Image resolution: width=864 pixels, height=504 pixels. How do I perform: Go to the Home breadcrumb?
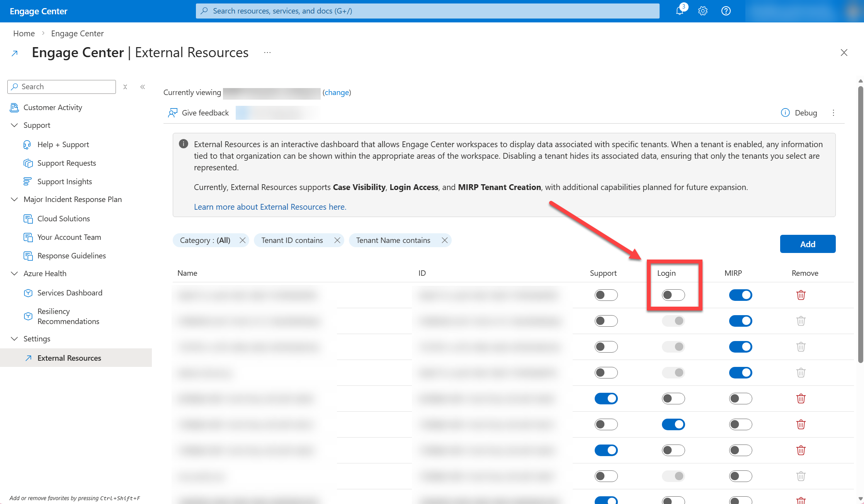[24, 34]
